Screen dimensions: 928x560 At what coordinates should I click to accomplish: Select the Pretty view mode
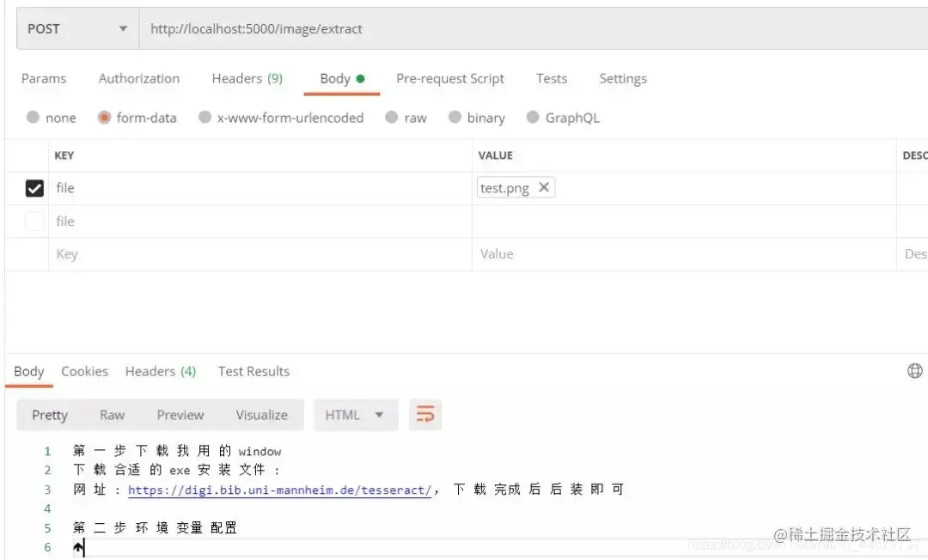50,415
